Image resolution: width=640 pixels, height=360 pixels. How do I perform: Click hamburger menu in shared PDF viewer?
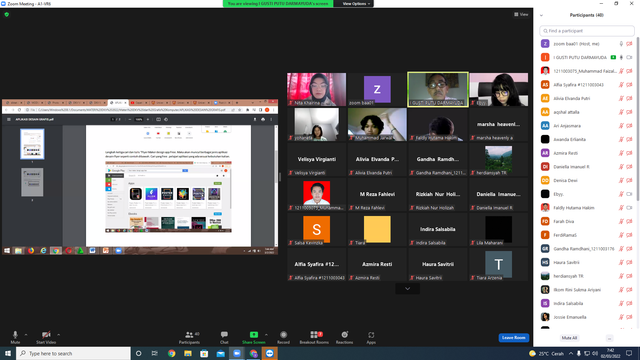9,120
